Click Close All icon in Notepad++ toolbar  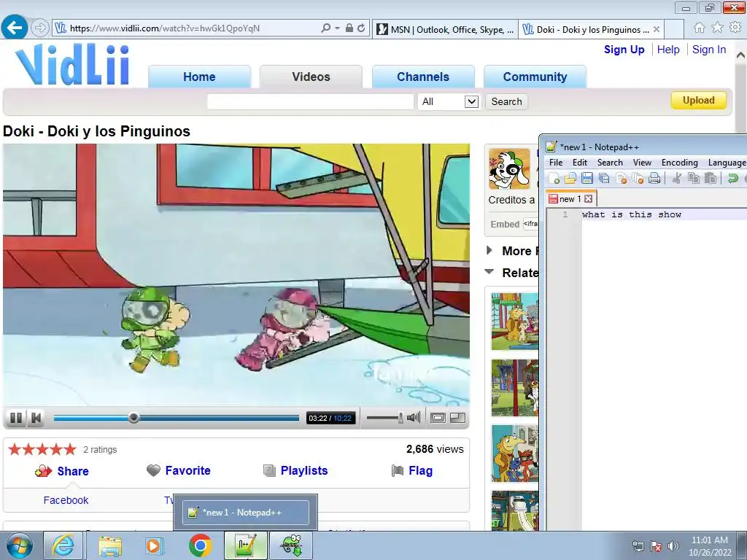(638, 178)
